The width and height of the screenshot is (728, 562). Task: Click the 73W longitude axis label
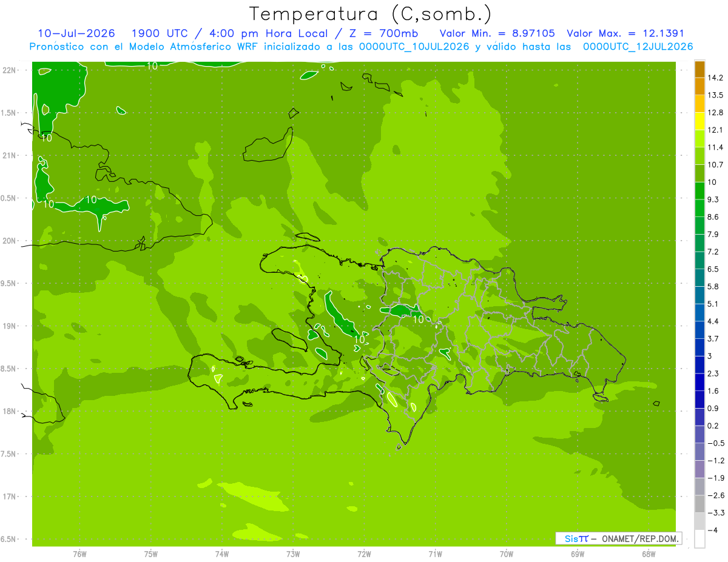click(293, 554)
